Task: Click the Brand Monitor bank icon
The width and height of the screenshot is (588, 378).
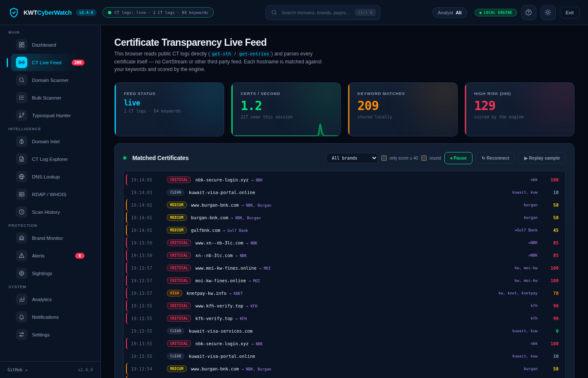Action: pos(21,238)
